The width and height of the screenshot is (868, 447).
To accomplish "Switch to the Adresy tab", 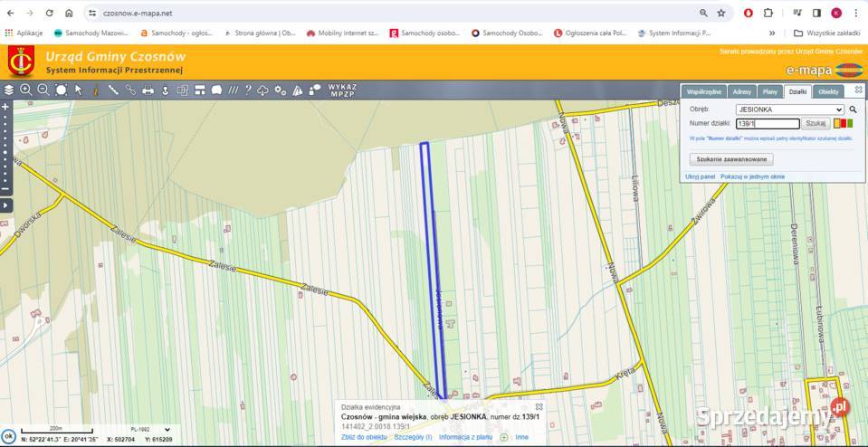I will click(x=742, y=91).
